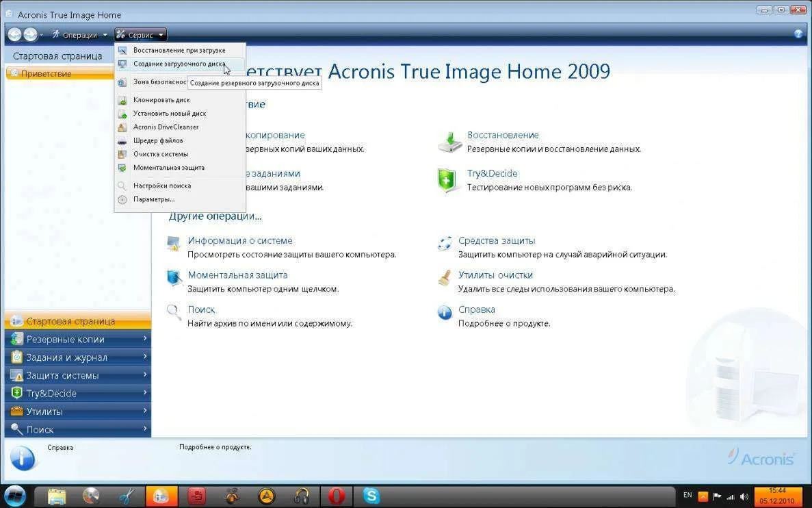Click the Windows Start button
812x508 pixels.
15,496
